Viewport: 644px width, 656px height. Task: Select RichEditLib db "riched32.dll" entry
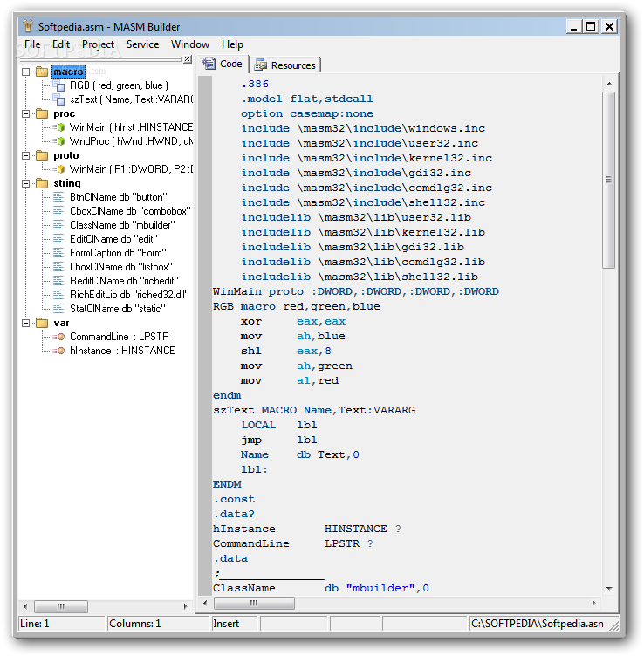[129, 295]
